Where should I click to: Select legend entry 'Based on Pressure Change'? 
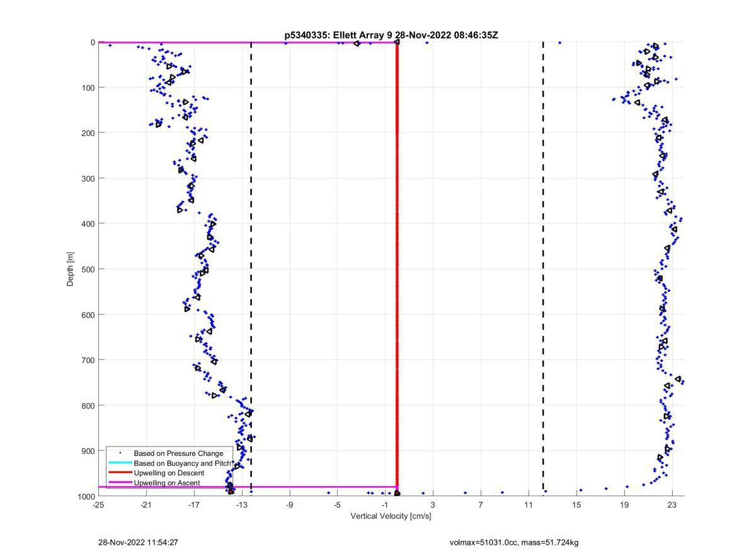click(x=178, y=453)
